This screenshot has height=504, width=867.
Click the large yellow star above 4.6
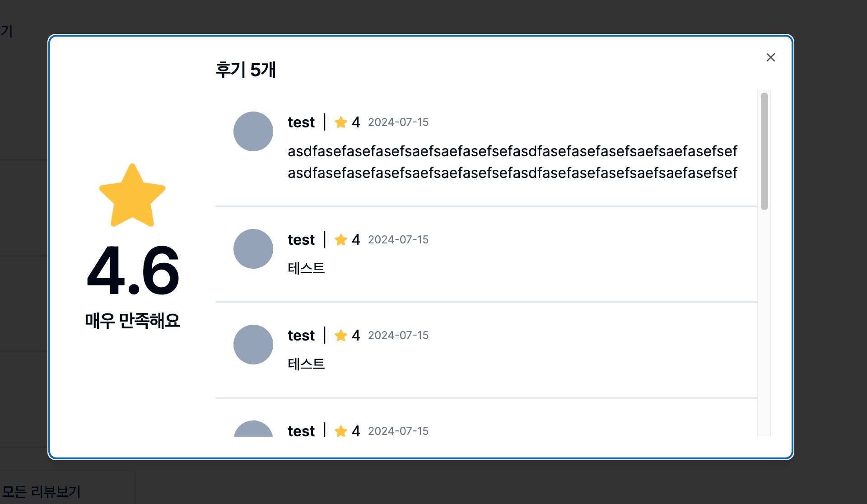132,196
